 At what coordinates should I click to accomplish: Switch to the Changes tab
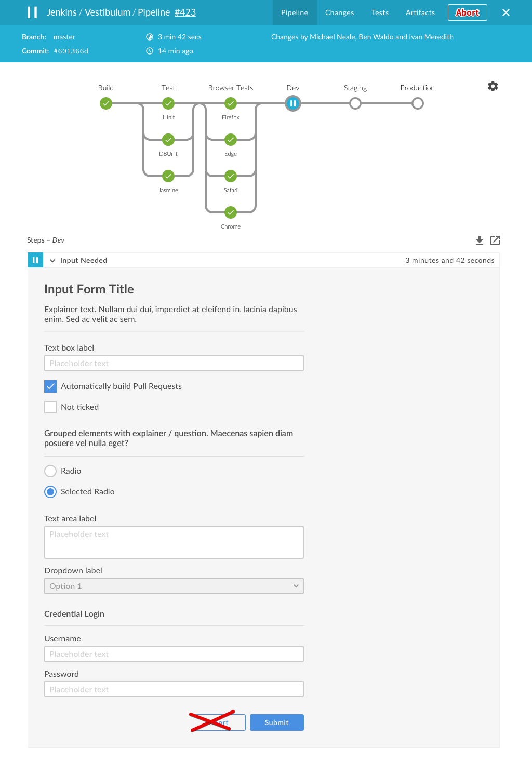339,12
